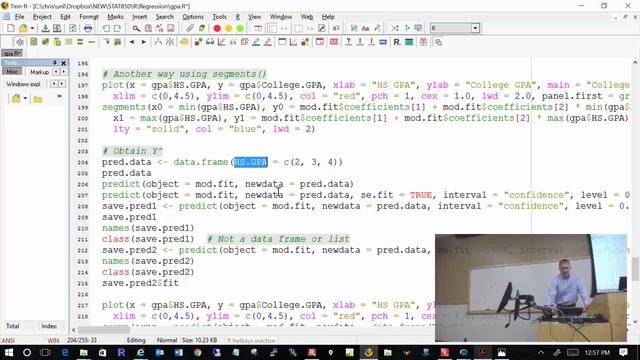The width and height of the screenshot is (640, 360).
Task: Toggle pin on the Tools panel
Action: [x=55, y=62]
